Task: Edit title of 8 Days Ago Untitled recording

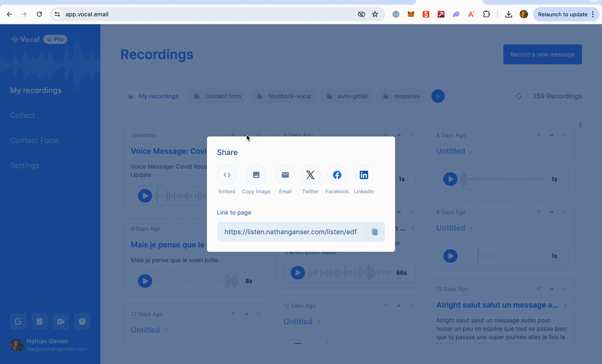Action: point(471,229)
